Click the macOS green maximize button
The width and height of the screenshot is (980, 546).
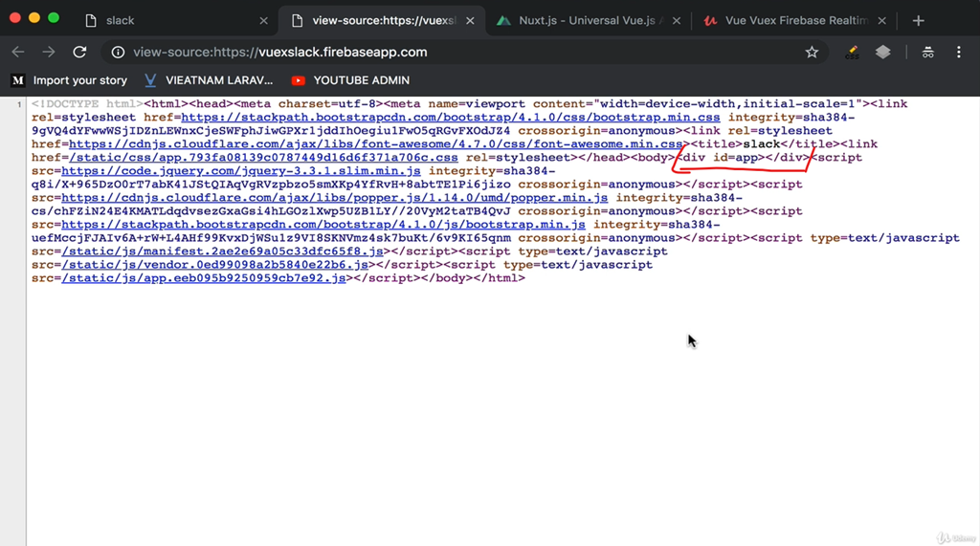tap(54, 17)
